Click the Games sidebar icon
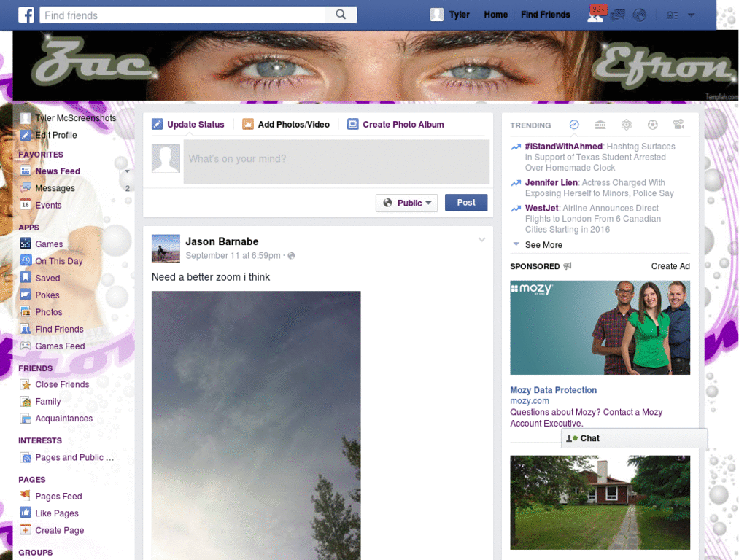This screenshot has width=747, height=560. coord(26,244)
